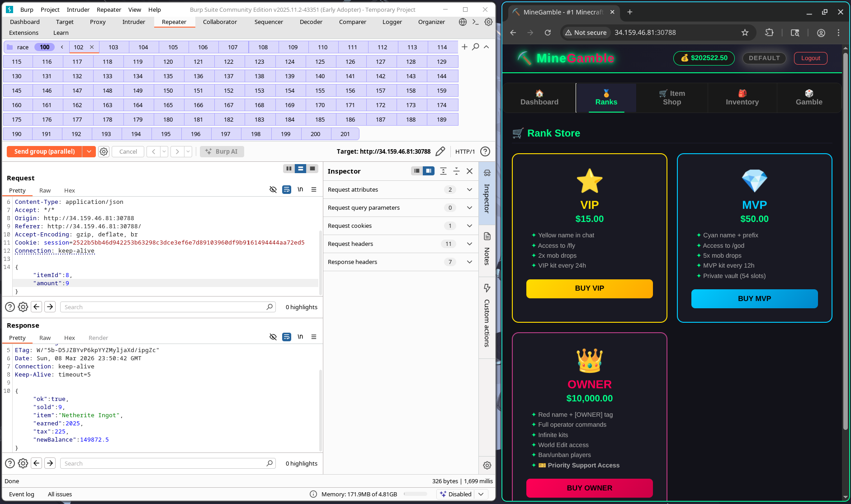Open Notes side panel
Screen dimensions: 851x504
tap(487, 250)
